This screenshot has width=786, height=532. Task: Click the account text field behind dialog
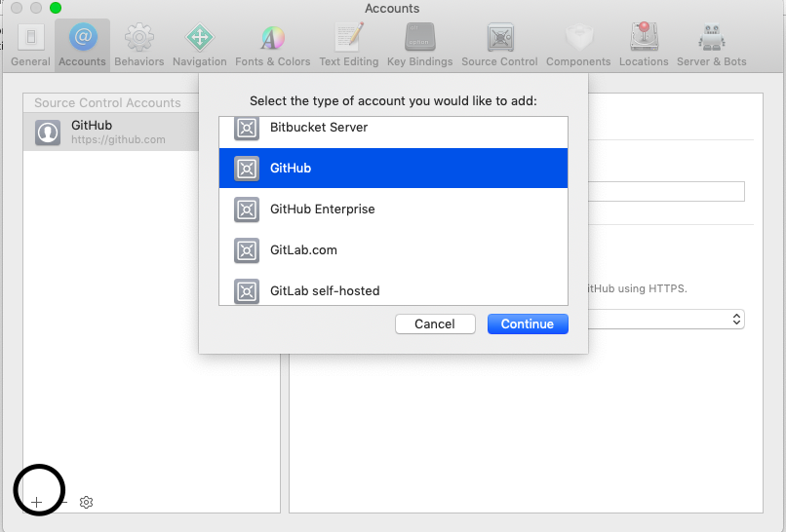pos(666,191)
